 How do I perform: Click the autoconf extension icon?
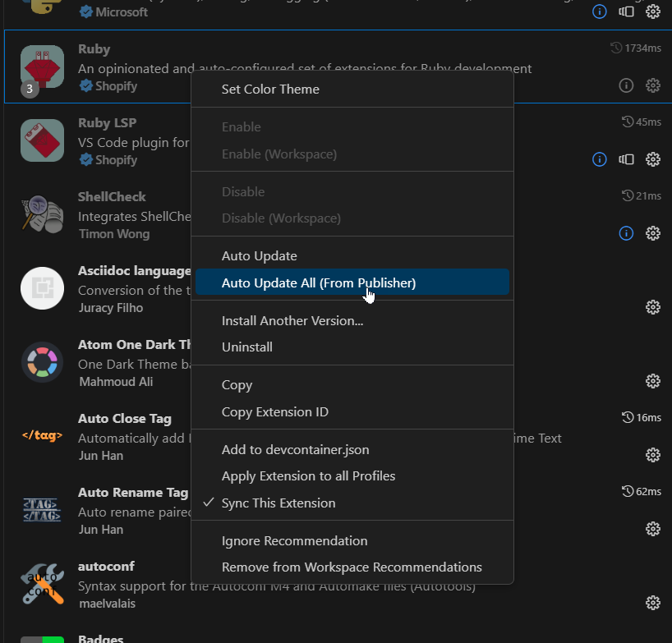[42, 584]
